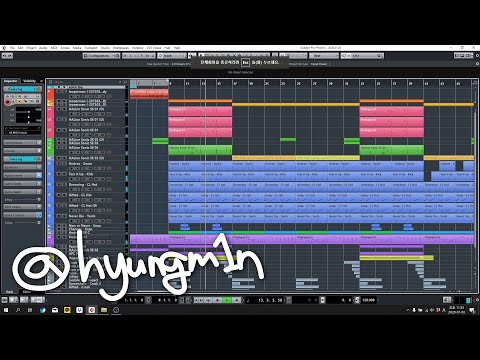Open the MIDI menu

click(54, 48)
